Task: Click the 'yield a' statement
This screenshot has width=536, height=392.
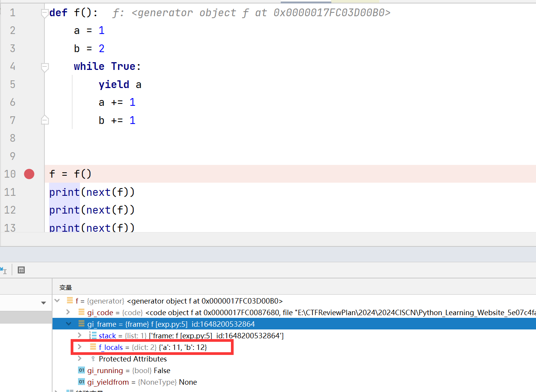Action: click(120, 85)
